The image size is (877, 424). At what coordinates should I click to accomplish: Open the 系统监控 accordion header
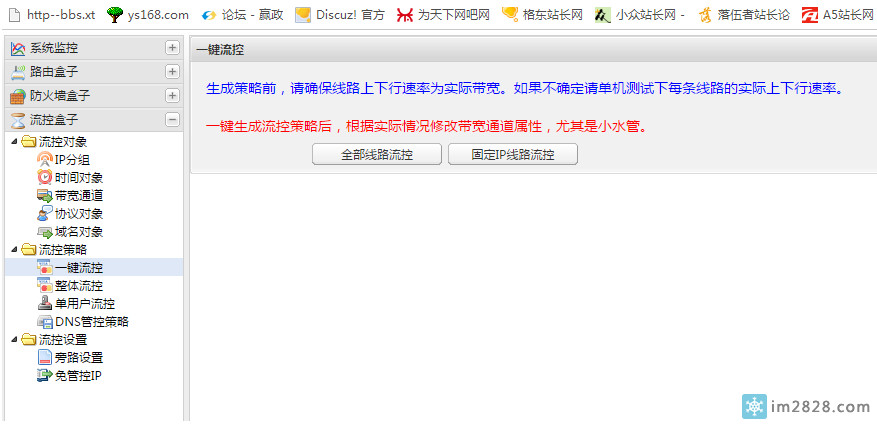pos(94,48)
